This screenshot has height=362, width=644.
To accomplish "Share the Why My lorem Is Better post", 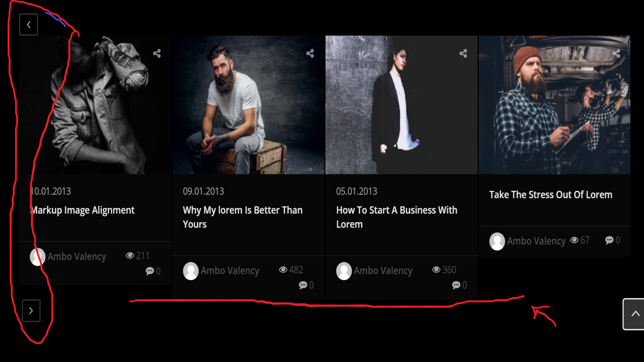I will point(310,54).
